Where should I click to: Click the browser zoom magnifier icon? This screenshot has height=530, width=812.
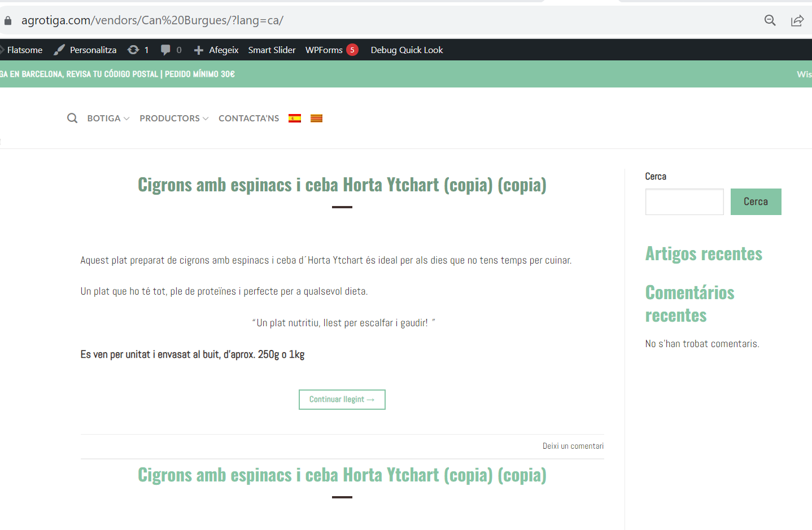click(x=770, y=20)
